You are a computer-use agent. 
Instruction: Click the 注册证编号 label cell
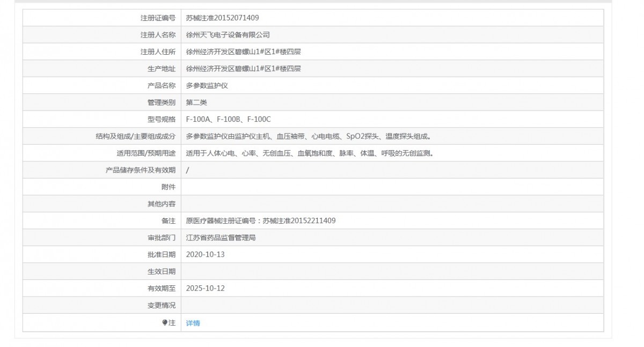click(101, 18)
